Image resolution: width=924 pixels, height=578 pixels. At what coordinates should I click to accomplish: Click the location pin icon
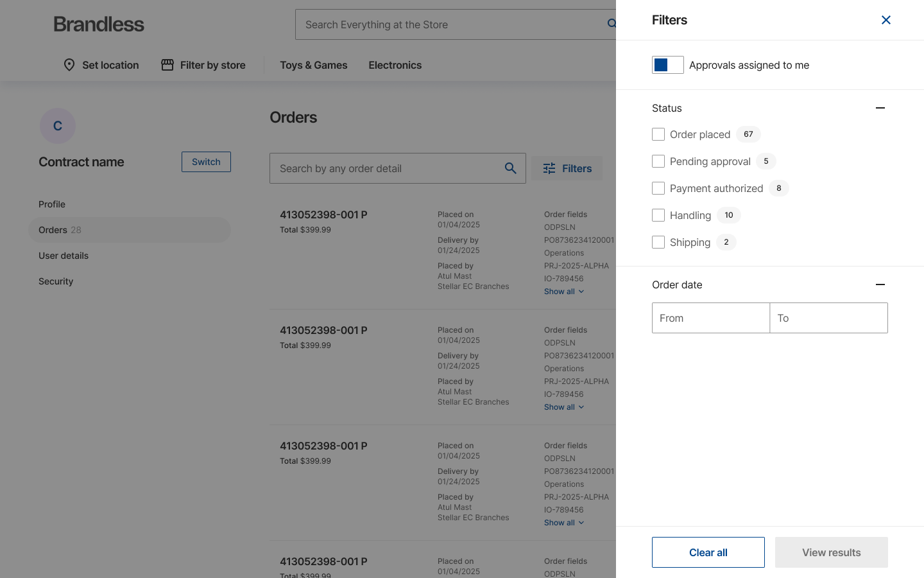point(69,65)
